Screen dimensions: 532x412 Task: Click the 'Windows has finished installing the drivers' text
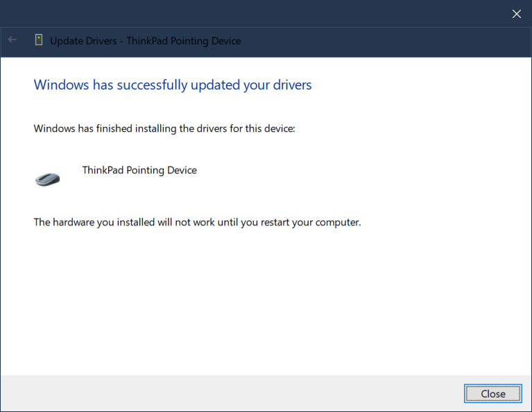164,128
